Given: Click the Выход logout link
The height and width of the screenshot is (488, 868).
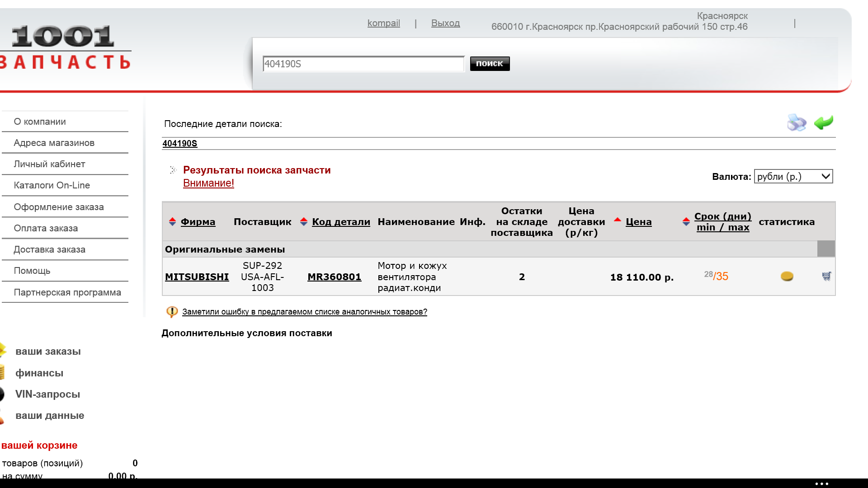Looking at the screenshot, I should (x=445, y=23).
